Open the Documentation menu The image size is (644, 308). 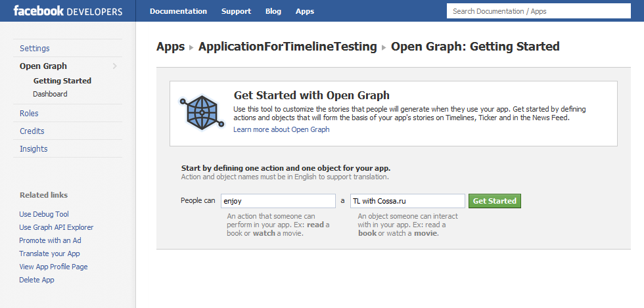click(x=178, y=11)
